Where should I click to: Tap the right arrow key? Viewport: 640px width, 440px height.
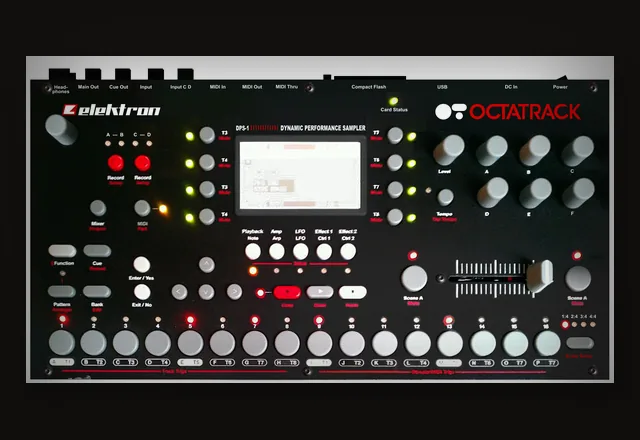(234, 292)
